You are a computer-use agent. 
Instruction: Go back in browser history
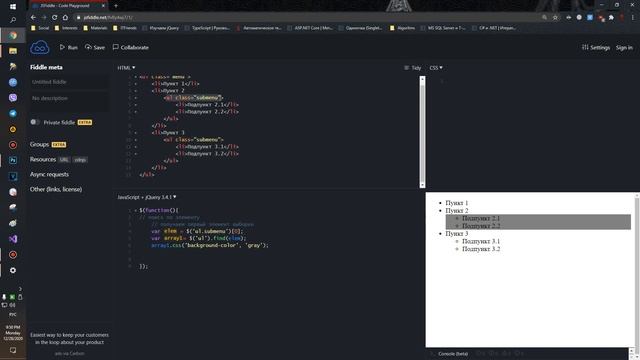[33, 18]
